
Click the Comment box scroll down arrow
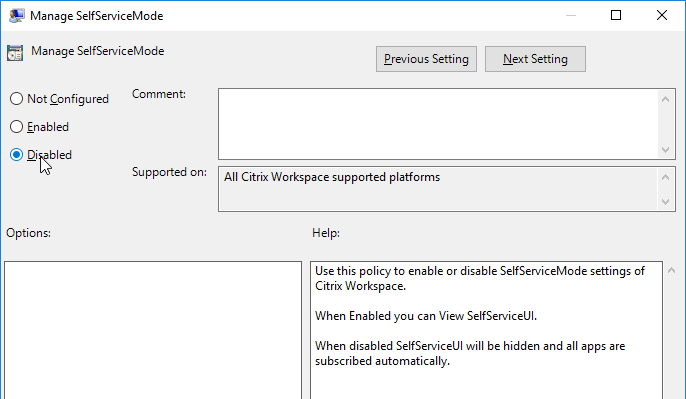tap(665, 150)
